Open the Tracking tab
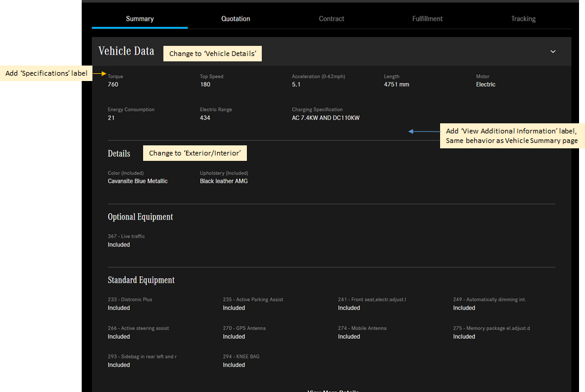585x392 pixels. [x=523, y=18]
